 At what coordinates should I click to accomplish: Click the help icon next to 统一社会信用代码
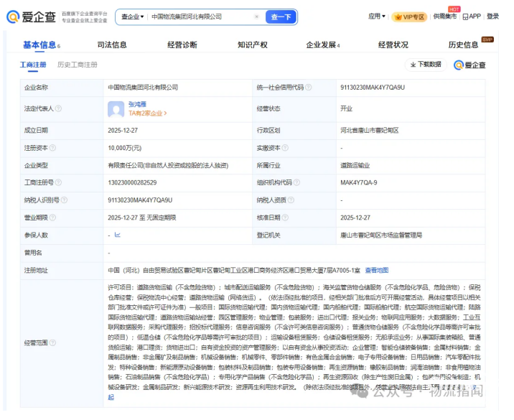pyautogui.click(x=308, y=87)
